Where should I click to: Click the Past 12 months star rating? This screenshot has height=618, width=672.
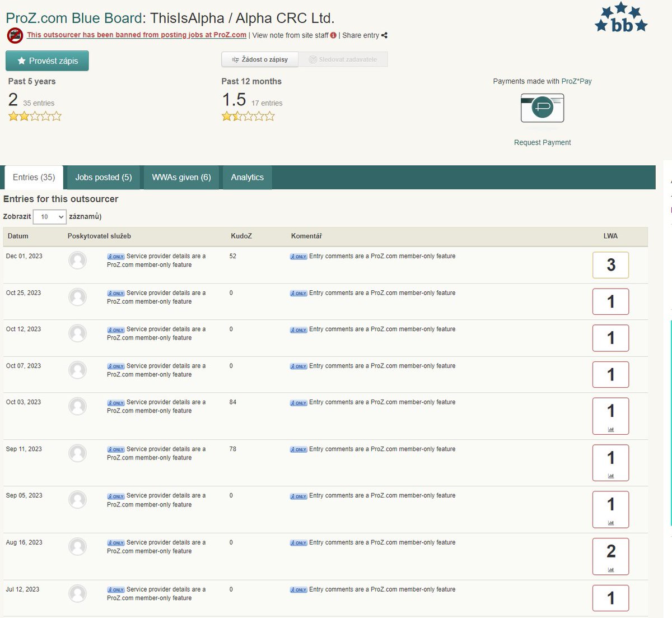pyautogui.click(x=248, y=117)
